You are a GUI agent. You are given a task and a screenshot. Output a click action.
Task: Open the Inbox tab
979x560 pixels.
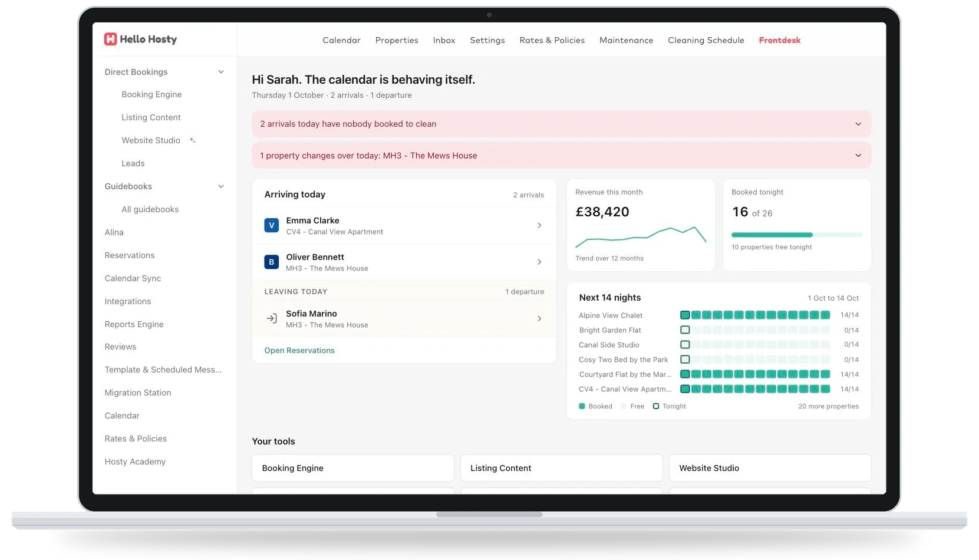point(444,40)
